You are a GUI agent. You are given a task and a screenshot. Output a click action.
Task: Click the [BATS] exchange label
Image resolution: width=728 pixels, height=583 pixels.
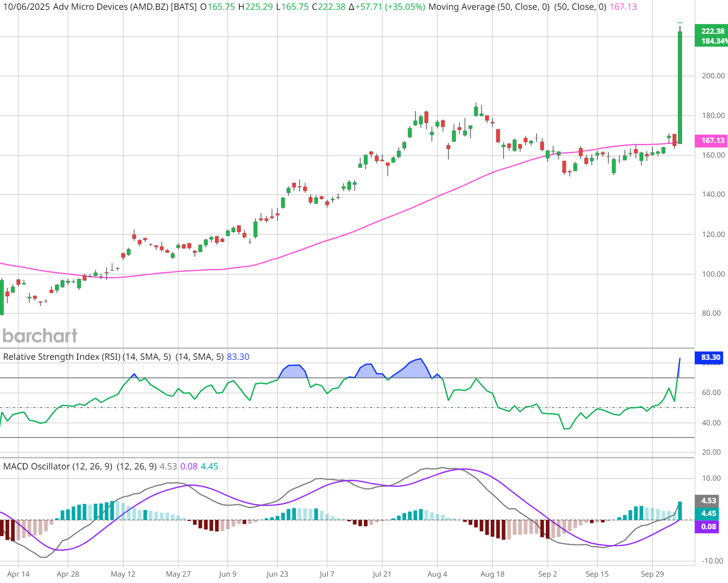coord(184,7)
